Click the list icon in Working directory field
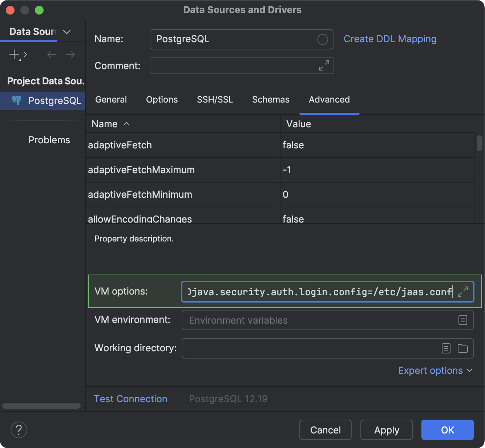 446,348
